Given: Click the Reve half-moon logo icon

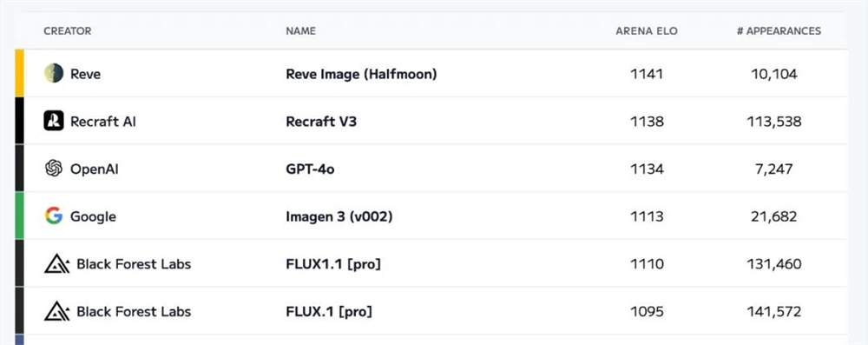Looking at the screenshot, I should (x=54, y=73).
